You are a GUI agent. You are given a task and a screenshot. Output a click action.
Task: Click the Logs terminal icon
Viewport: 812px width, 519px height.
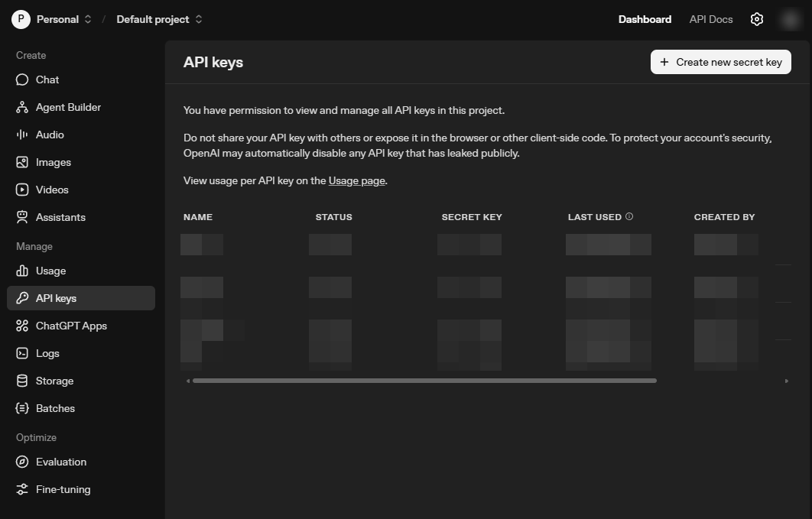tap(22, 353)
